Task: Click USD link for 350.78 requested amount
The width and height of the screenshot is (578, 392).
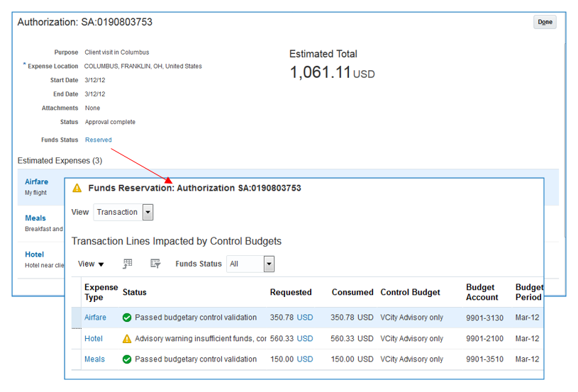Action: pos(304,318)
